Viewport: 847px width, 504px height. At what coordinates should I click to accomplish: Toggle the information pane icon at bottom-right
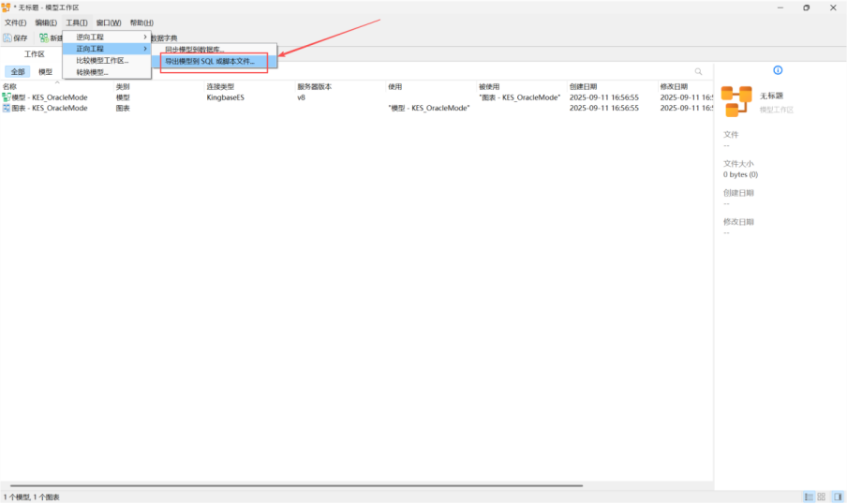(837, 497)
